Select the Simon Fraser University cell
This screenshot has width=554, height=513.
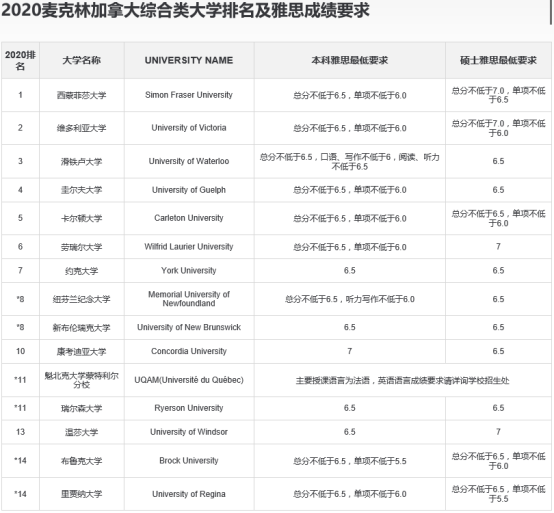point(189,95)
